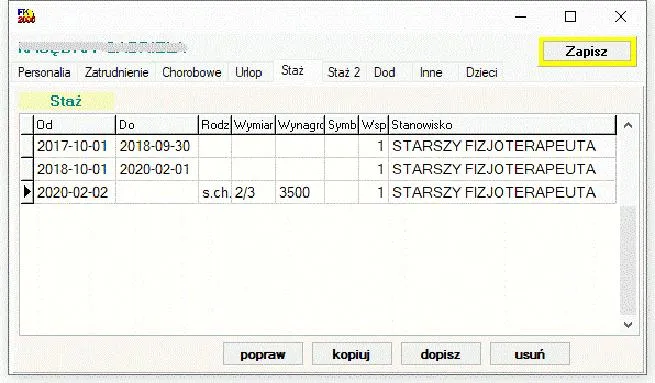This screenshot has height=383, width=655.
Task: Switch to the Zatrudnienie tab
Action: coord(117,72)
